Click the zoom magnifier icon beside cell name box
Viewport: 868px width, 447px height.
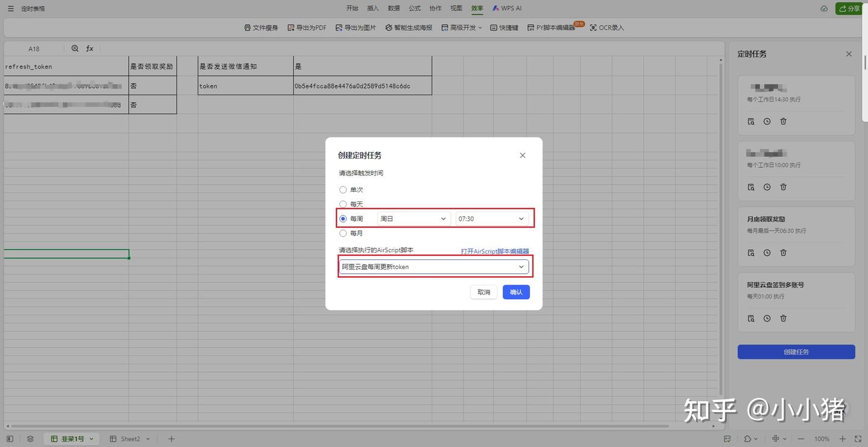(75, 48)
